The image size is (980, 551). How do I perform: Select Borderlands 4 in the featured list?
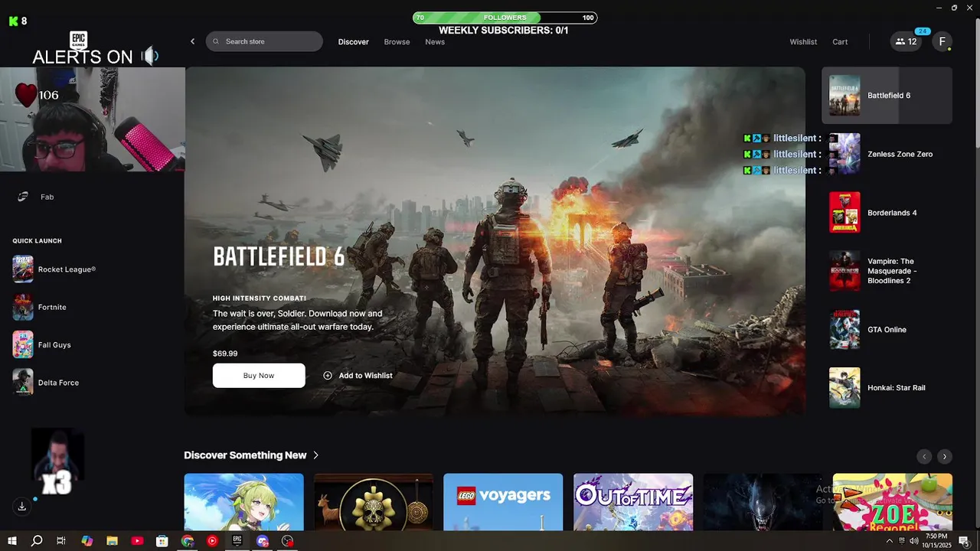(x=887, y=213)
